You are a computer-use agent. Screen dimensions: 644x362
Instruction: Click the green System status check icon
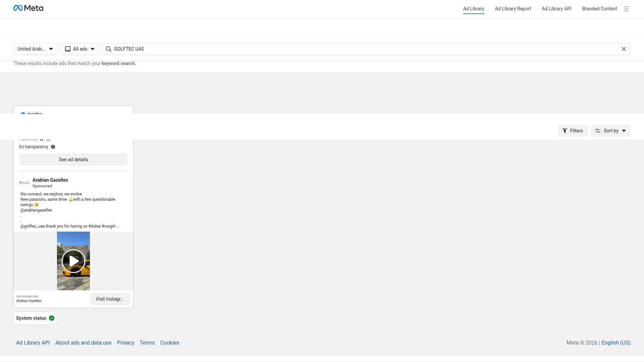[52, 318]
